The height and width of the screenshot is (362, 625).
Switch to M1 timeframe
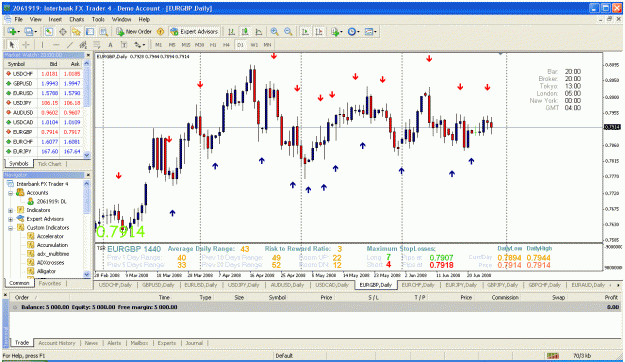click(159, 45)
